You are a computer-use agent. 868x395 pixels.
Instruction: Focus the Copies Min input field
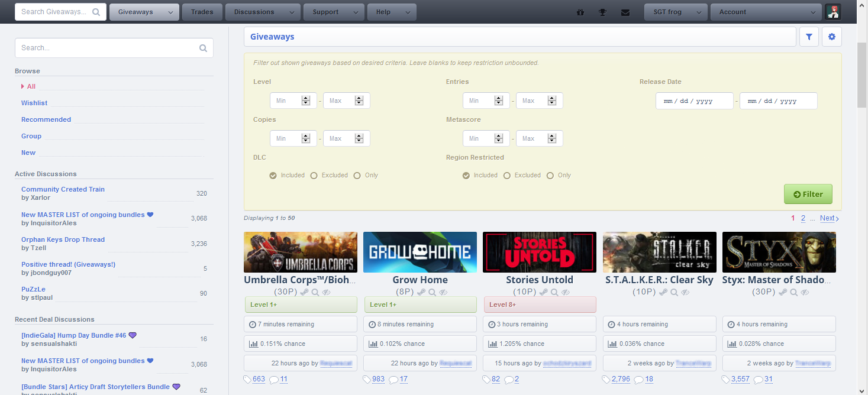(293, 138)
